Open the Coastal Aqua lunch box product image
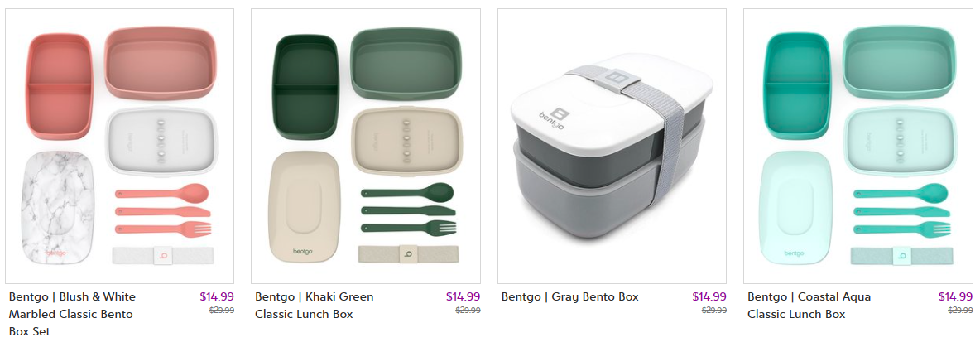The height and width of the screenshot is (347, 980). pyautogui.click(x=857, y=146)
